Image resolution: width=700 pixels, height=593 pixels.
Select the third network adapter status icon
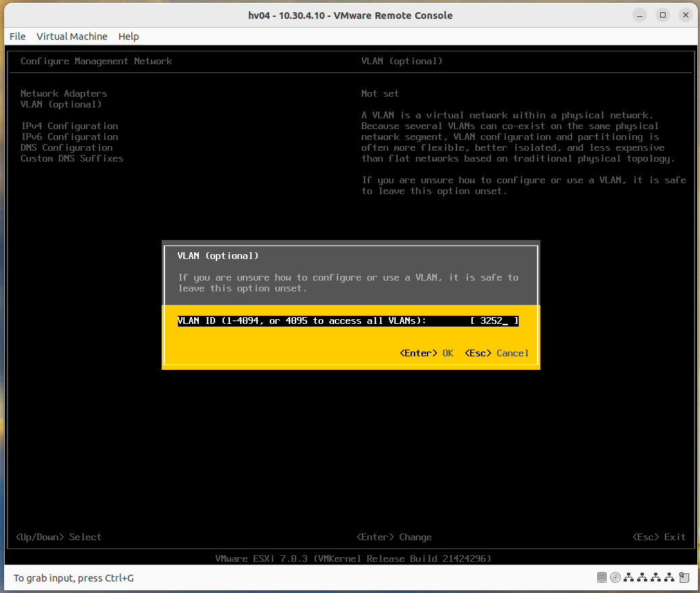[x=656, y=577]
